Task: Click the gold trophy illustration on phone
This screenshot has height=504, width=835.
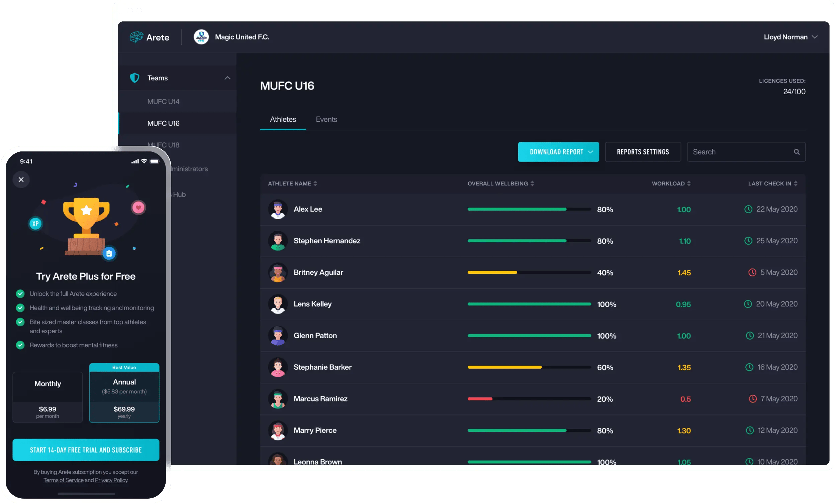Action: 86,226
